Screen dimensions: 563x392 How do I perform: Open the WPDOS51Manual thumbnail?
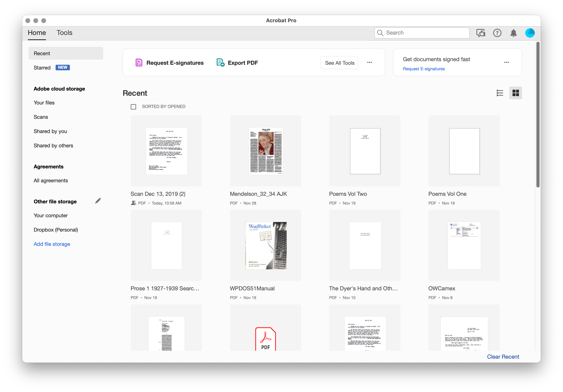click(266, 246)
